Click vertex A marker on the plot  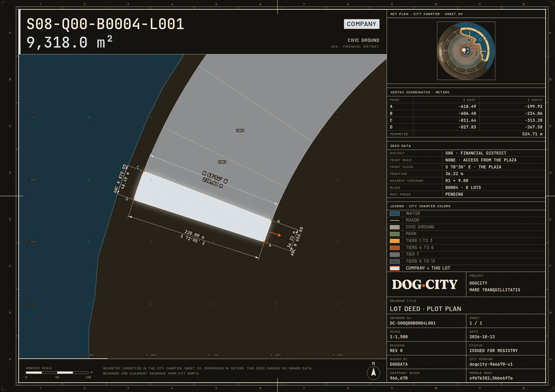point(264,242)
